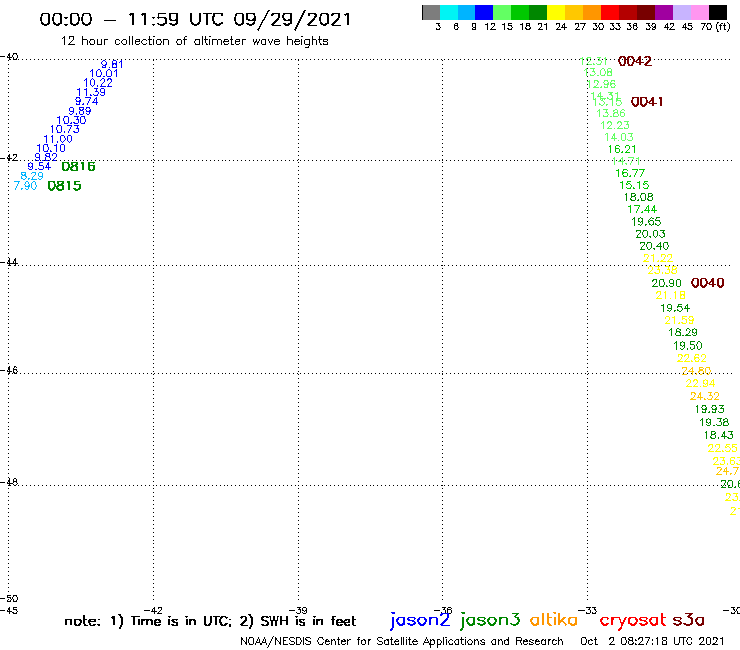The height and width of the screenshot is (650, 740).
Task: Select the value "19.38"
Action: [x=714, y=422]
